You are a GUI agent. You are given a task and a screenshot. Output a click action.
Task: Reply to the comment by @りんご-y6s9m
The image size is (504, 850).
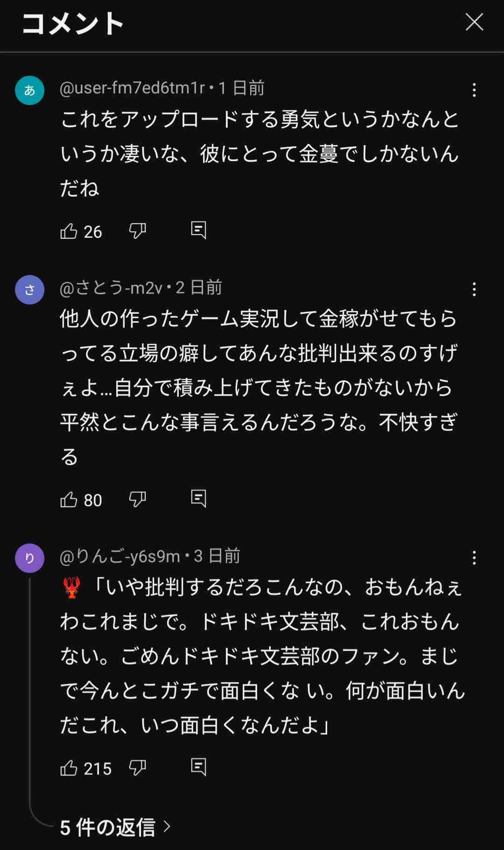[x=198, y=767]
